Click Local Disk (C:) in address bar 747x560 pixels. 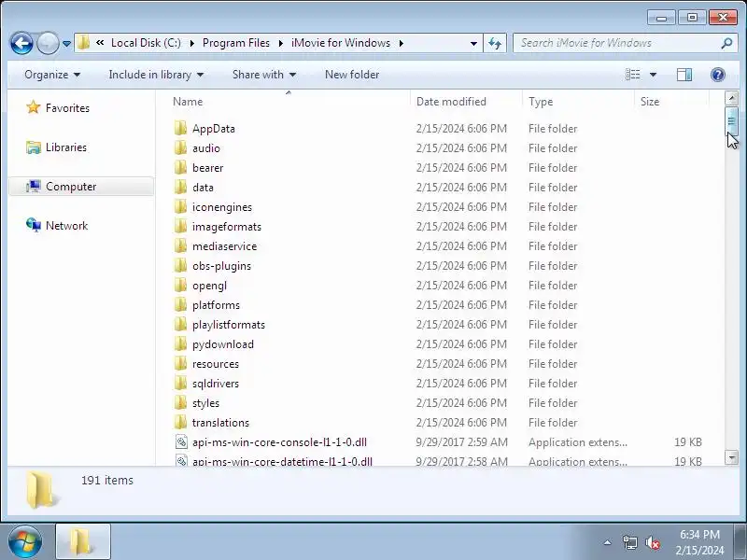click(146, 43)
